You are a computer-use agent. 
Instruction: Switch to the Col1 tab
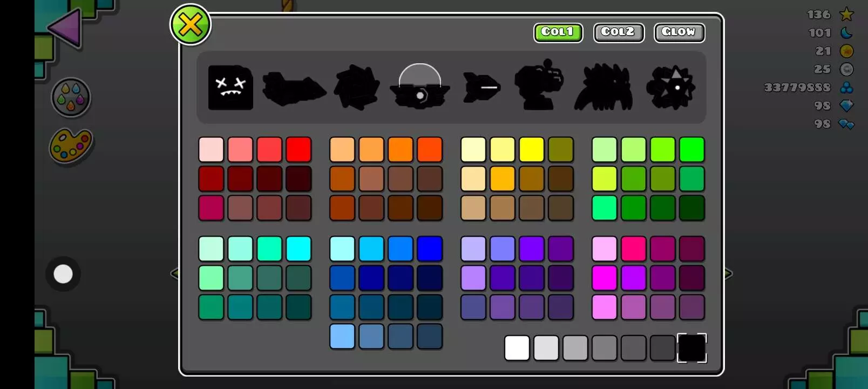coord(558,32)
